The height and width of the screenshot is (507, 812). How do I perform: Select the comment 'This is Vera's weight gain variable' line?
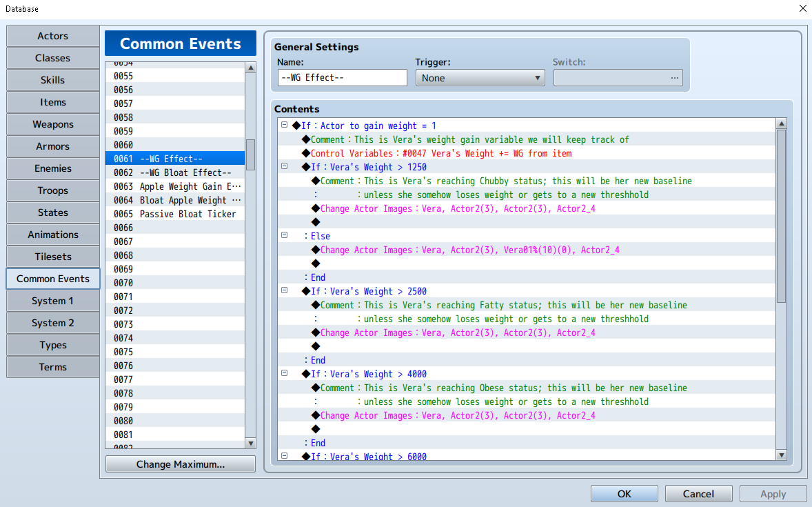527,139
